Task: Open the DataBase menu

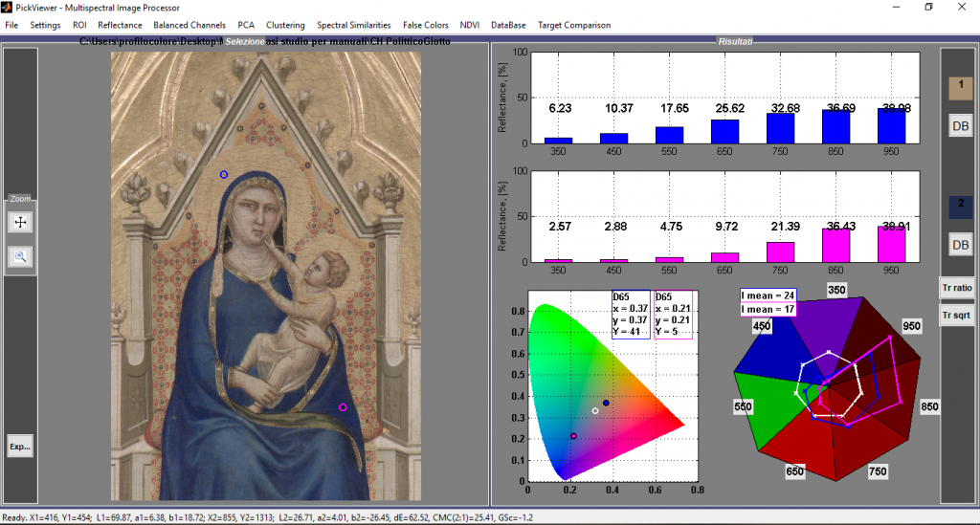Action: [508, 25]
